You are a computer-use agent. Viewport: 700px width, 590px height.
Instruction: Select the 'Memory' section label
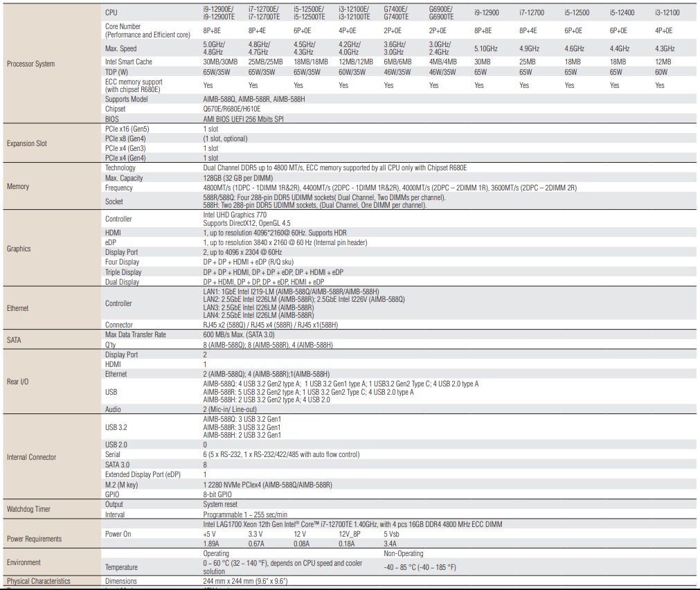click(x=18, y=186)
